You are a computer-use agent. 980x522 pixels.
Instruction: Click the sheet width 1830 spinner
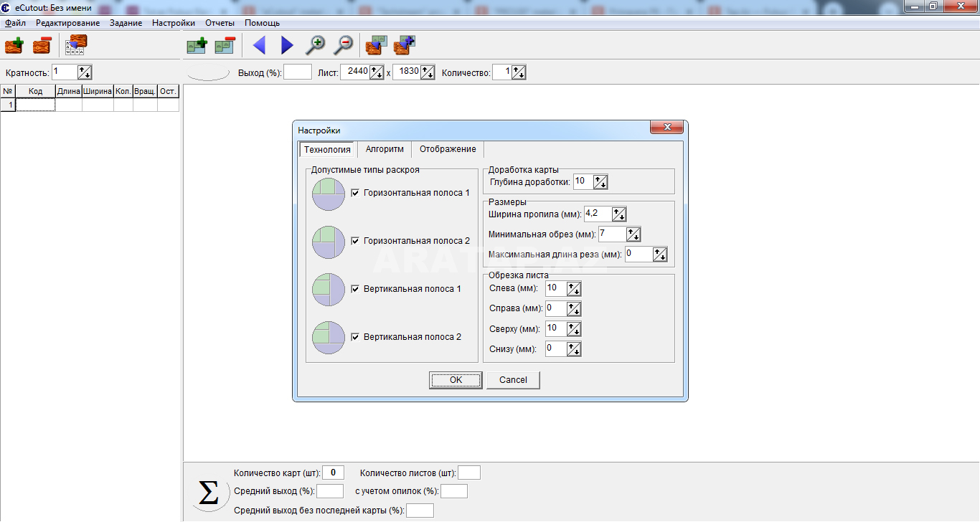point(428,72)
